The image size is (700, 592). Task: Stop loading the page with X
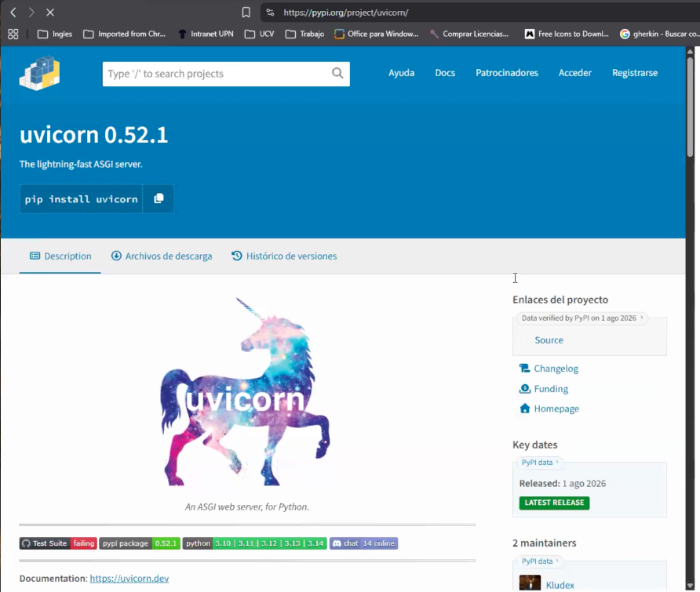(50, 13)
